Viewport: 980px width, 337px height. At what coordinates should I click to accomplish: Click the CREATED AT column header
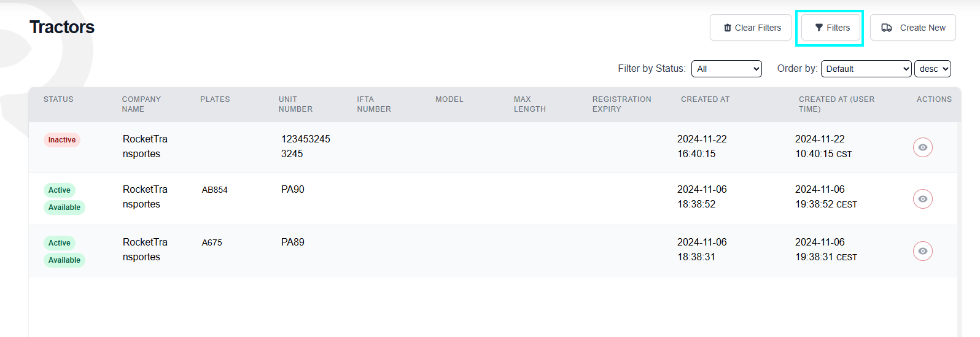[705, 99]
